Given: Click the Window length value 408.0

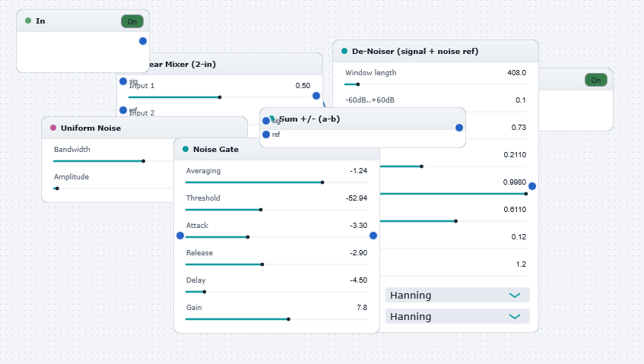Looking at the screenshot, I should pyautogui.click(x=517, y=73).
